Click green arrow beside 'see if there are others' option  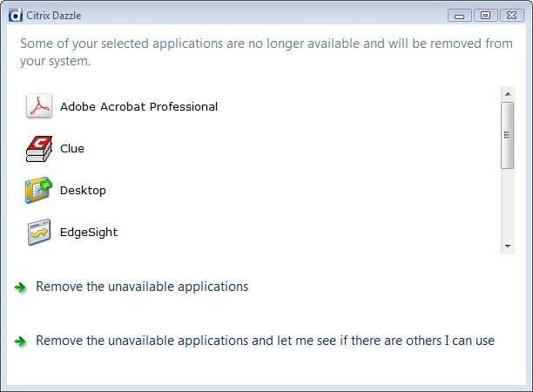tap(21, 341)
